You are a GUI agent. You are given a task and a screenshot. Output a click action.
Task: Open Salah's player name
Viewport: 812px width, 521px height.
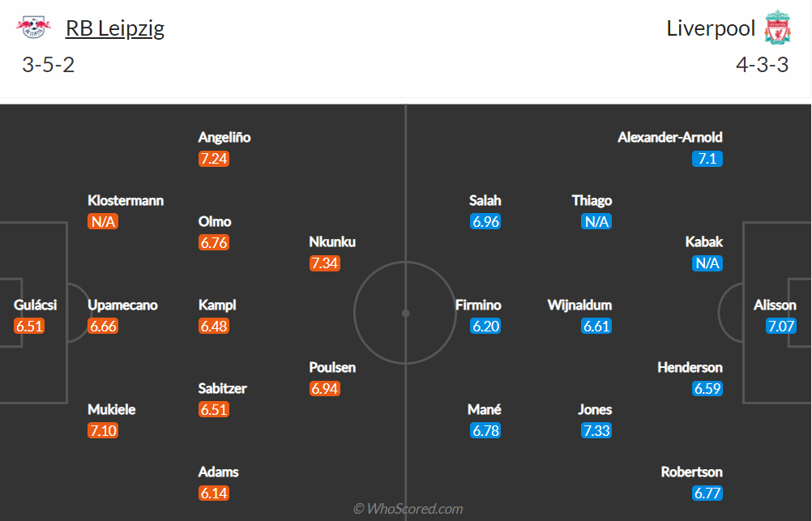(x=485, y=200)
